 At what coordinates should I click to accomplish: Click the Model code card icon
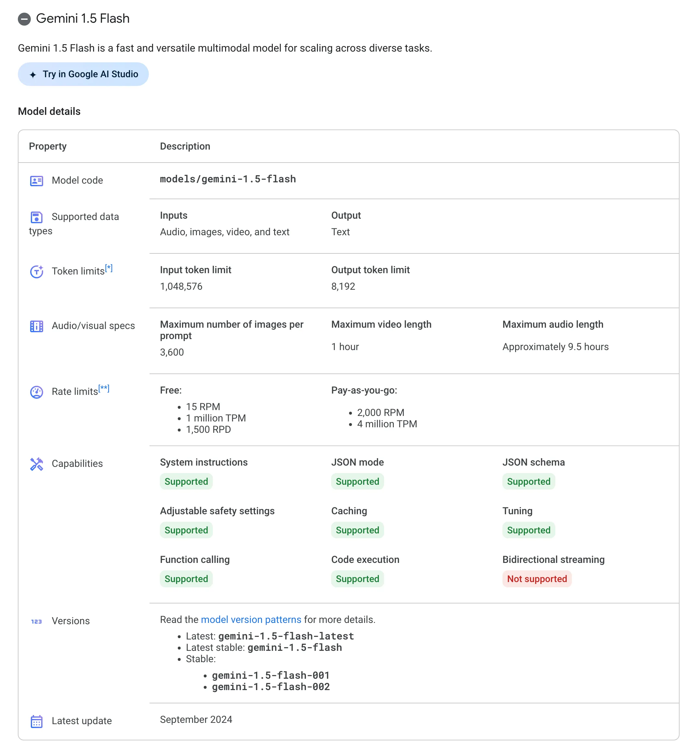(36, 181)
